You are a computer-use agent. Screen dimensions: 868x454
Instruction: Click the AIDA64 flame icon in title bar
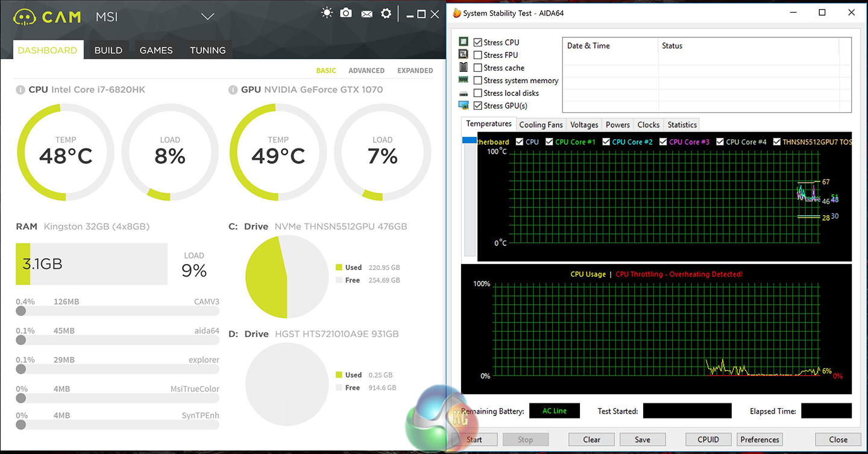457,13
